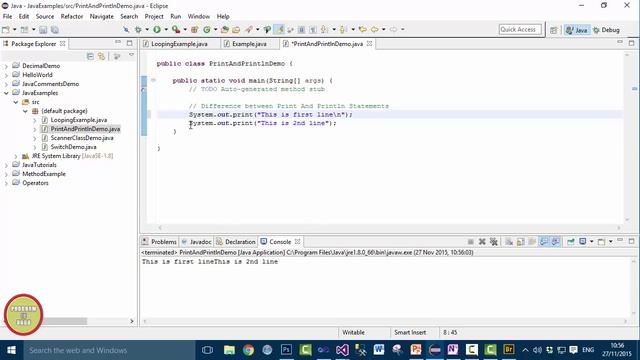Image resolution: width=640 pixels, height=360 pixels.
Task: Open the Refactor menu
Action: 71,16
